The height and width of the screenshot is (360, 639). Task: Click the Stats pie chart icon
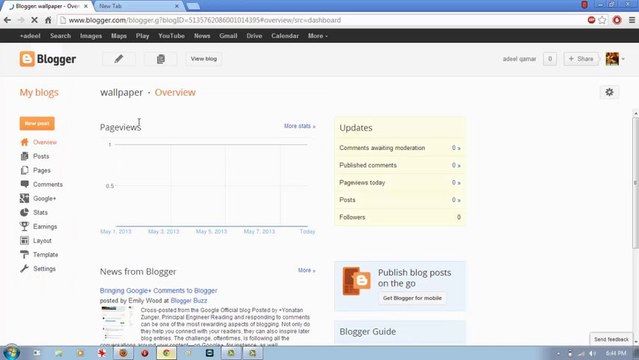coord(24,212)
